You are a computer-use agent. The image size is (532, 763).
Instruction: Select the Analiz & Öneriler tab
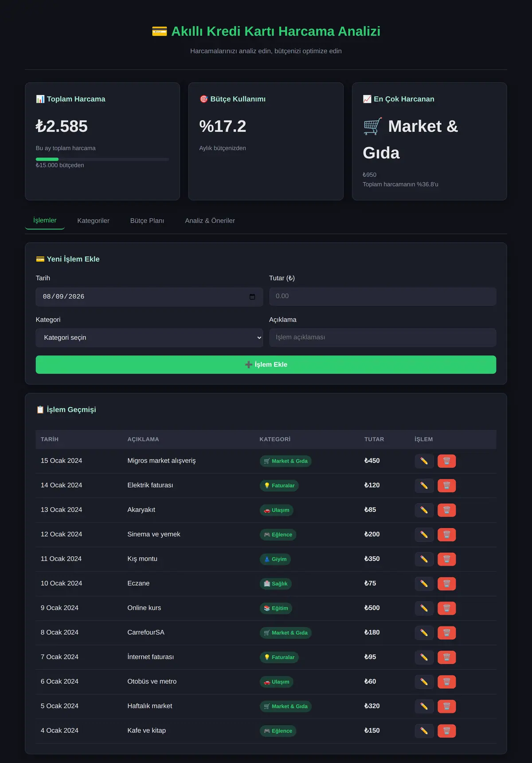tap(210, 221)
